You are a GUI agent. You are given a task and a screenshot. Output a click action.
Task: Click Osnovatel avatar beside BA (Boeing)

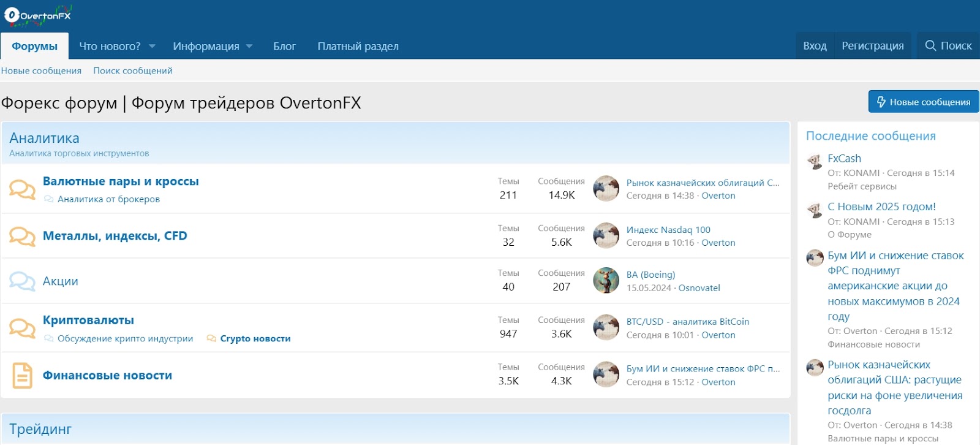tap(606, 281)
